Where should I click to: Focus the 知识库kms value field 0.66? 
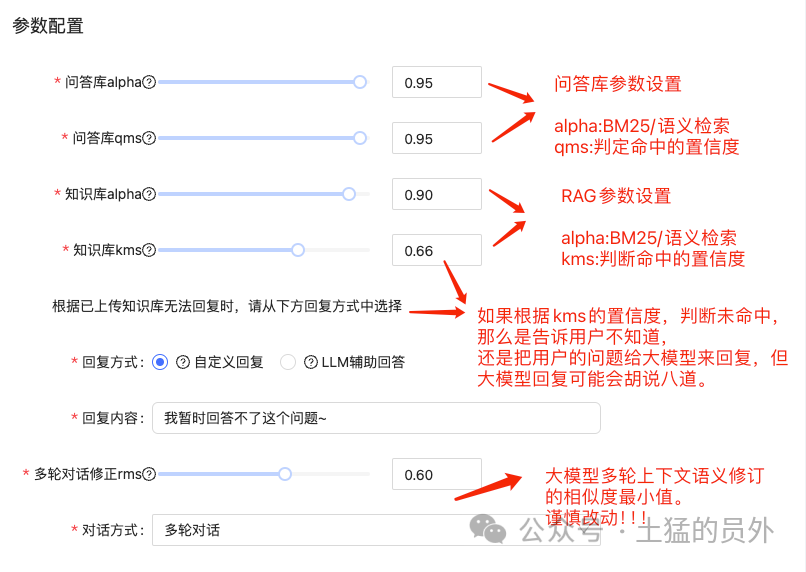point(437,250)
